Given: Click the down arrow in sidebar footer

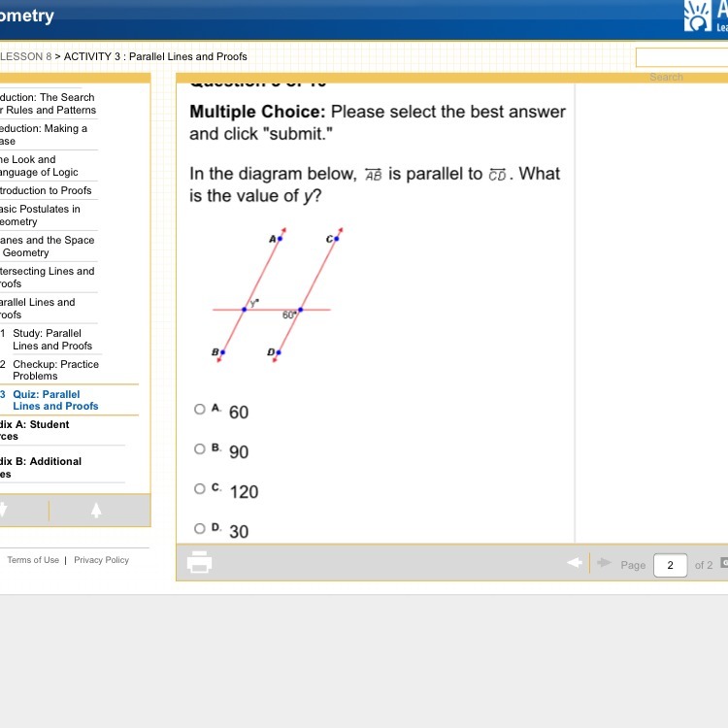Looking at the screenshot, I should 3,510.
